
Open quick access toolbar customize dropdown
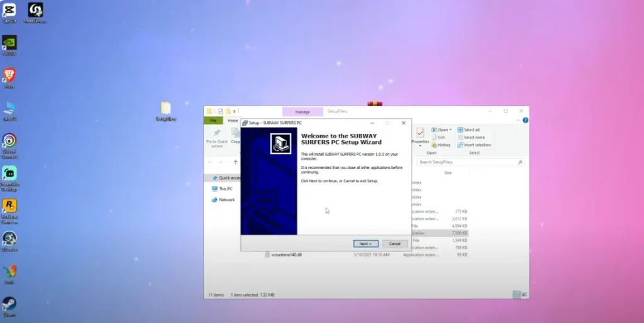(x=235, y=111)
